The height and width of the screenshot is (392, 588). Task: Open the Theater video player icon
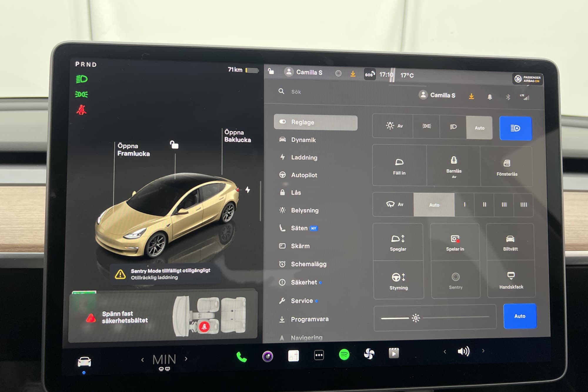coord(394,353)
